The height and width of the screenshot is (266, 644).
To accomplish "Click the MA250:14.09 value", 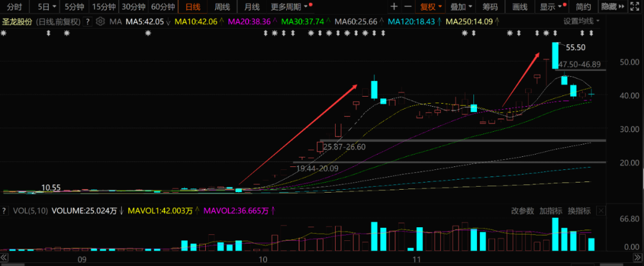I will coord(469,21).
